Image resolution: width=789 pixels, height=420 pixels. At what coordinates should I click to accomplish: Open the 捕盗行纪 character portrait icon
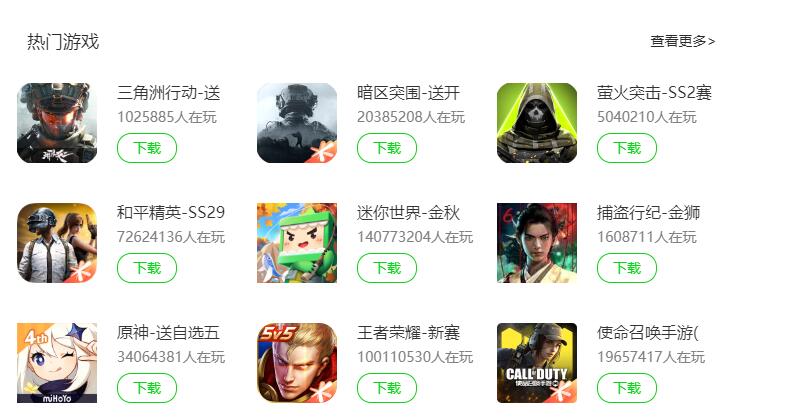click(x=537, y=243)
